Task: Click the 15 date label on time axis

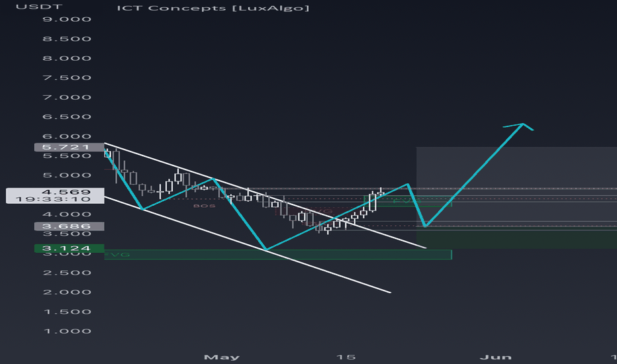Action: point(346,357)
